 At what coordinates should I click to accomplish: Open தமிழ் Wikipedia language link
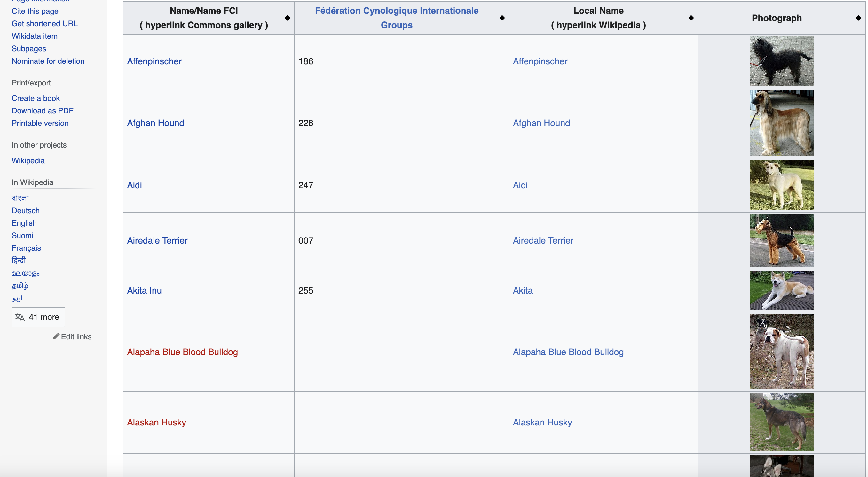(x=20, y=286)
